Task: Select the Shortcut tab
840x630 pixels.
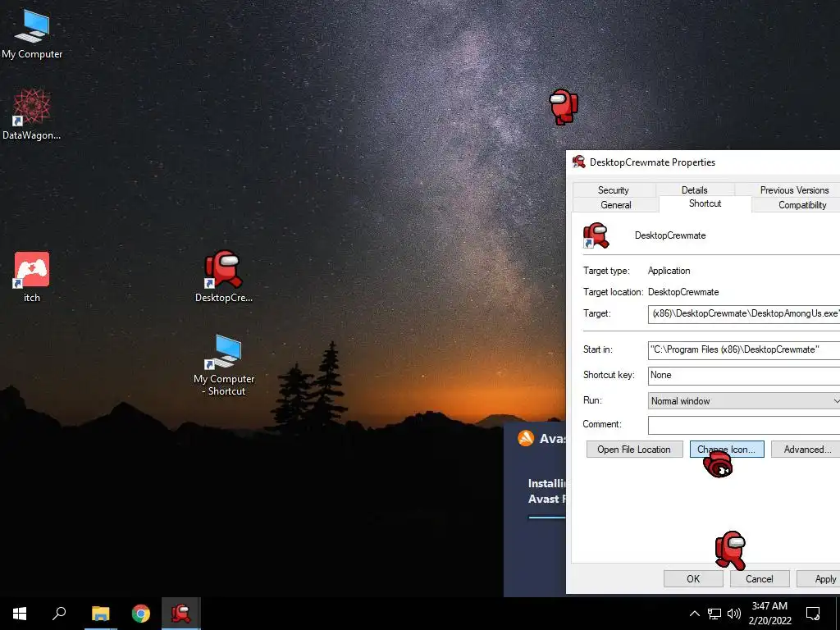Action: (705, 203)
